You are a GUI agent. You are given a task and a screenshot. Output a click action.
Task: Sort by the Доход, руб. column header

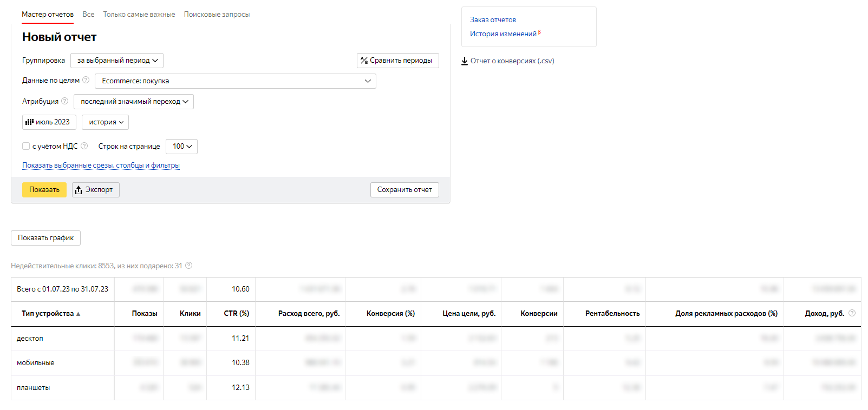point(824,314)
